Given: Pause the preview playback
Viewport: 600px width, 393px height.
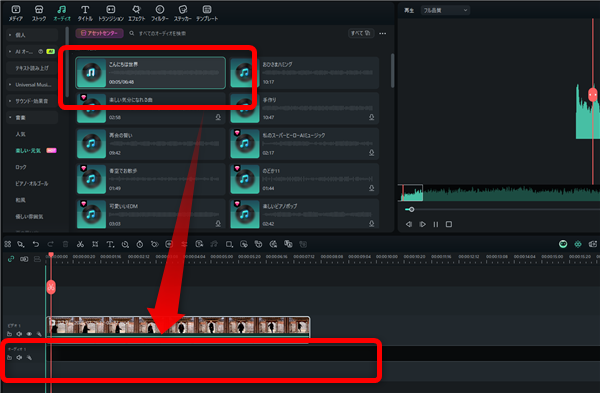Looking at the screenshot, I should (x=435, y=224).
